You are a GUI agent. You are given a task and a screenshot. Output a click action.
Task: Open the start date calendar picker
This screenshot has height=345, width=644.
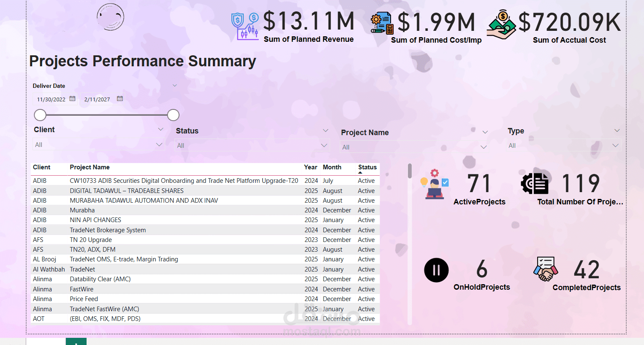[x=72, y=99]
